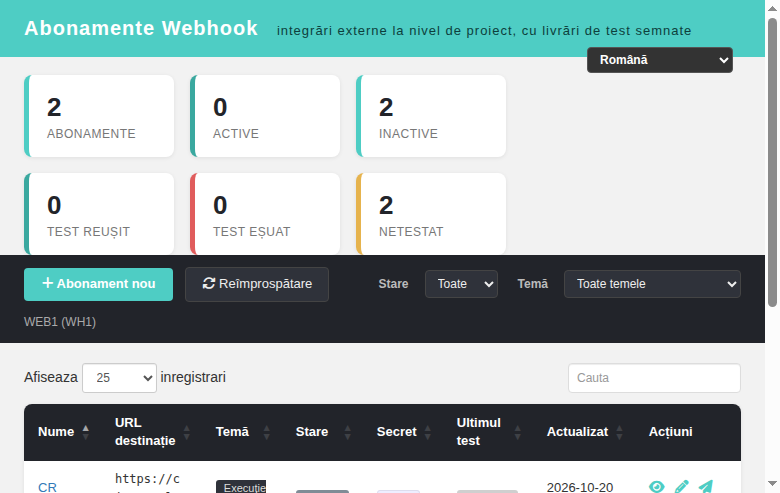Click the Test eșuat count card

click(265, 214)
